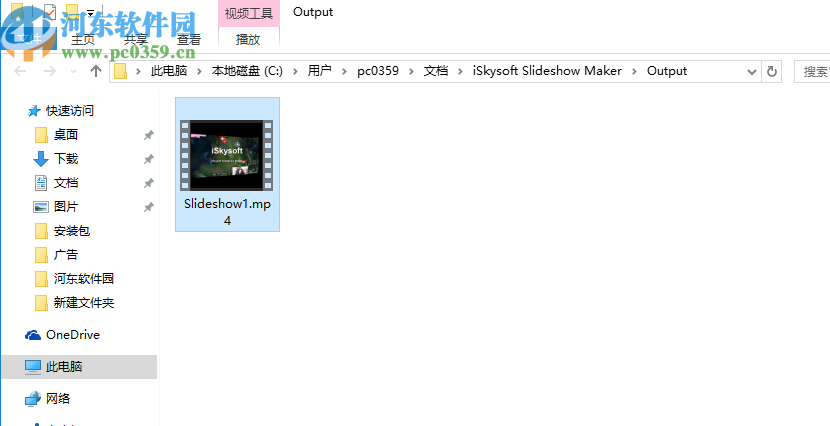
Task: Click the Slideshow1.mp4 file name label
Action: pos(227,212)
